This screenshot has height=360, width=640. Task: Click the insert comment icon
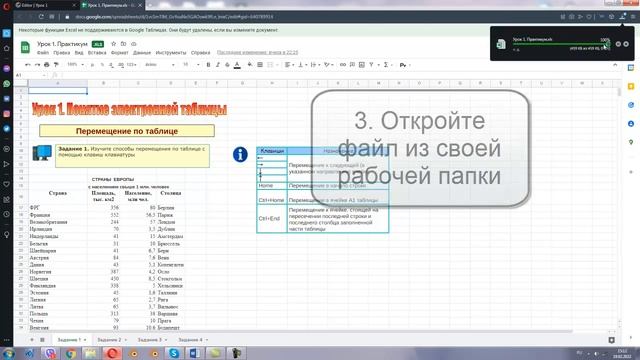[352, 65]
